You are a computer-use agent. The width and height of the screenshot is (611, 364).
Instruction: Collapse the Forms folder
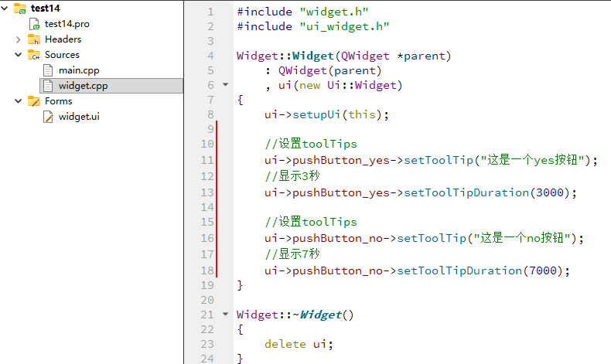pos(19,100)
